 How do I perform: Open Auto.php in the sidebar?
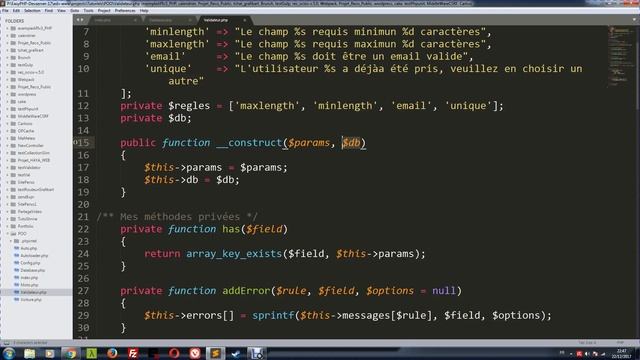[29, 248]
